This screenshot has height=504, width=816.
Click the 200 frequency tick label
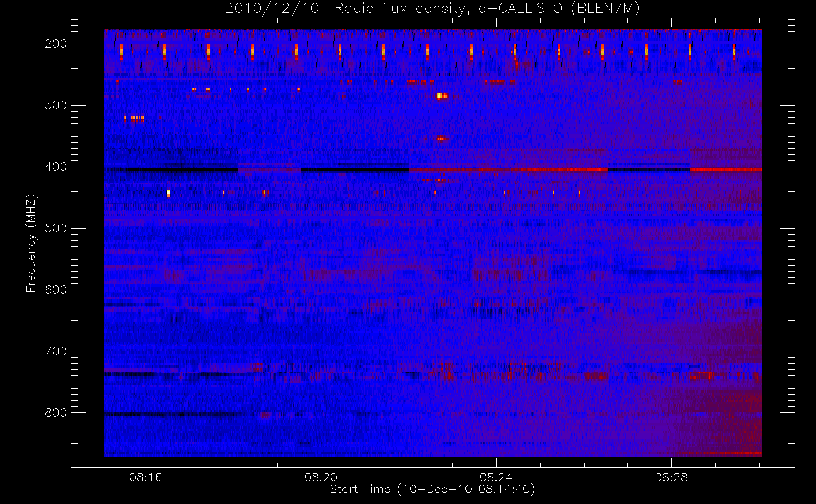coord(56,44)
